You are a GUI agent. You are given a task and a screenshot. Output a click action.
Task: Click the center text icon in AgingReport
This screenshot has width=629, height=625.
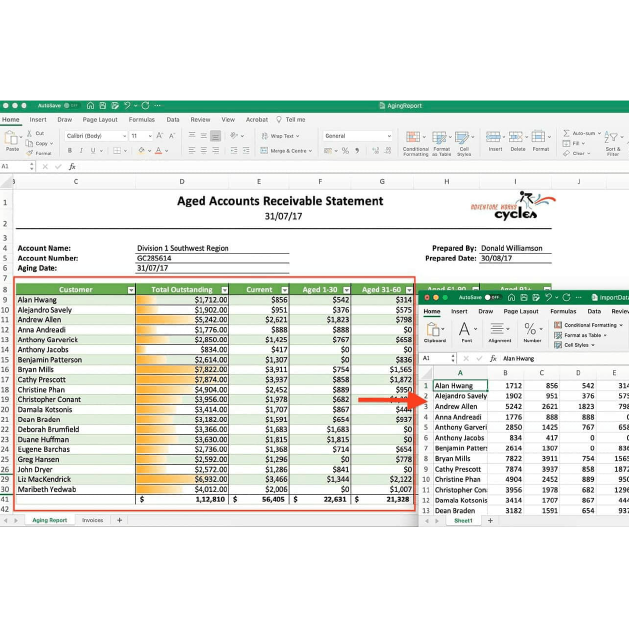coord(204,150)
